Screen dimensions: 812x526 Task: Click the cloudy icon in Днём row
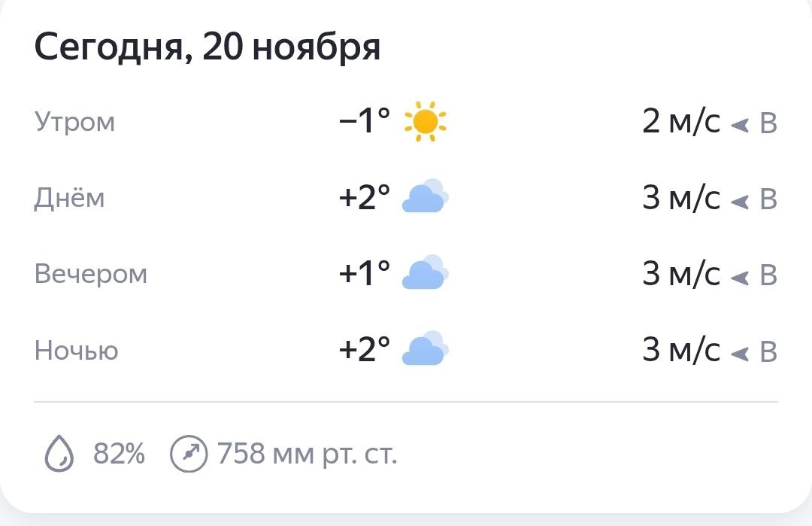tap(426, 197)
